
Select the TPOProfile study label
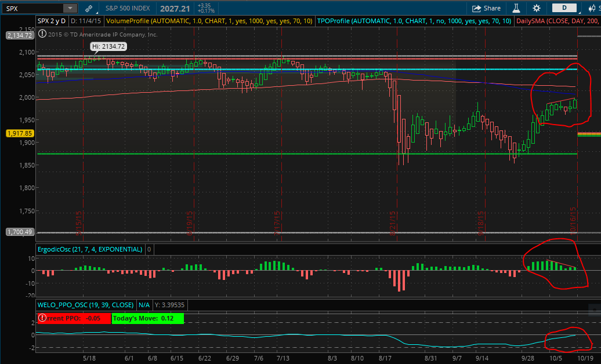click(x=414, y=21)
